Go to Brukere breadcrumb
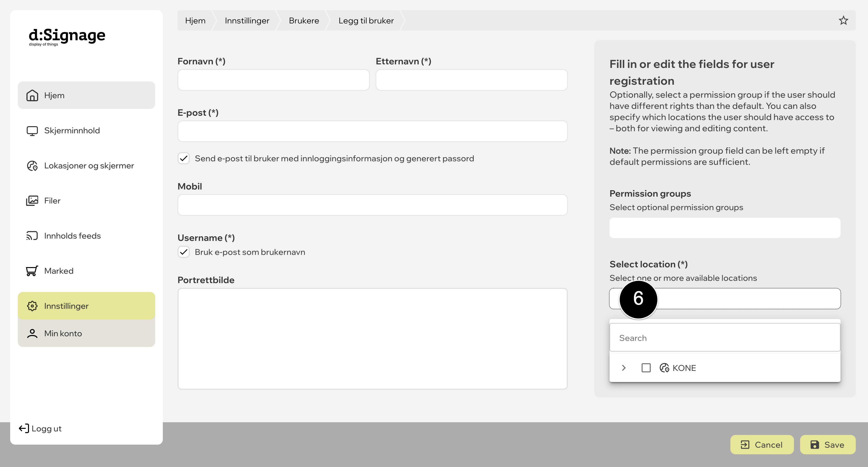This screenshot has width=868, height=467. pos(304,21)
